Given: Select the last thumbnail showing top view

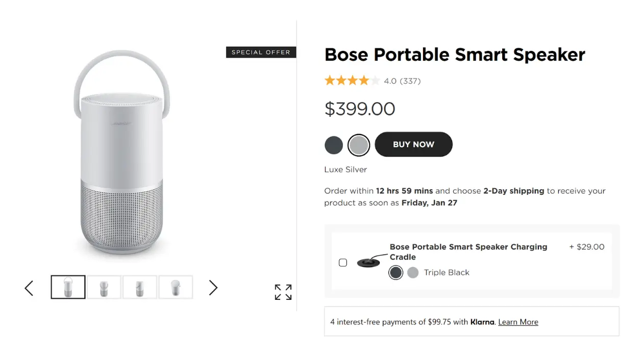Looking at the screenshot, I should pos(176,287).
